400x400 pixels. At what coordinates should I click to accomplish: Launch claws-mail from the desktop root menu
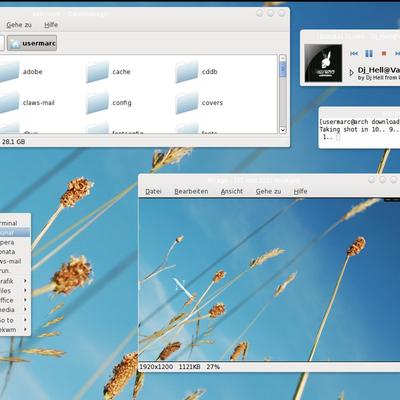tap(15, 261)
